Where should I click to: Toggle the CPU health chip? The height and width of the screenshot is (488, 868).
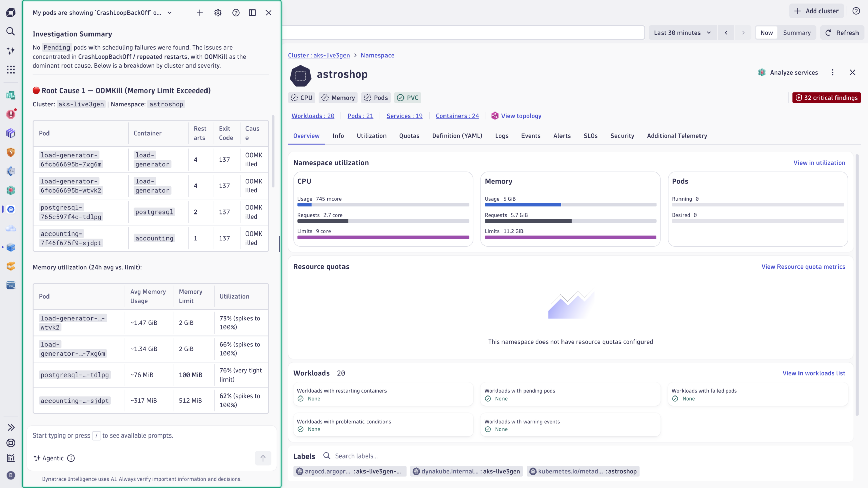[x=302, y=98]
